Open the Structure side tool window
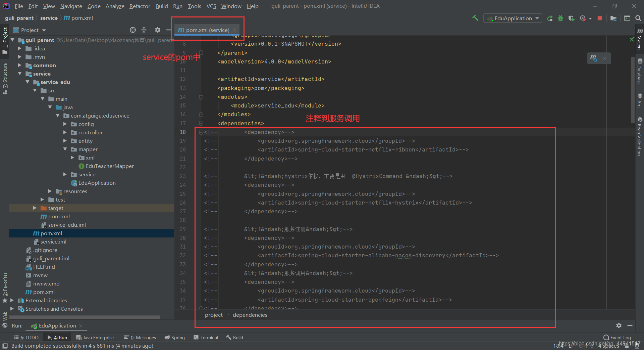 [x=5, y=79]
